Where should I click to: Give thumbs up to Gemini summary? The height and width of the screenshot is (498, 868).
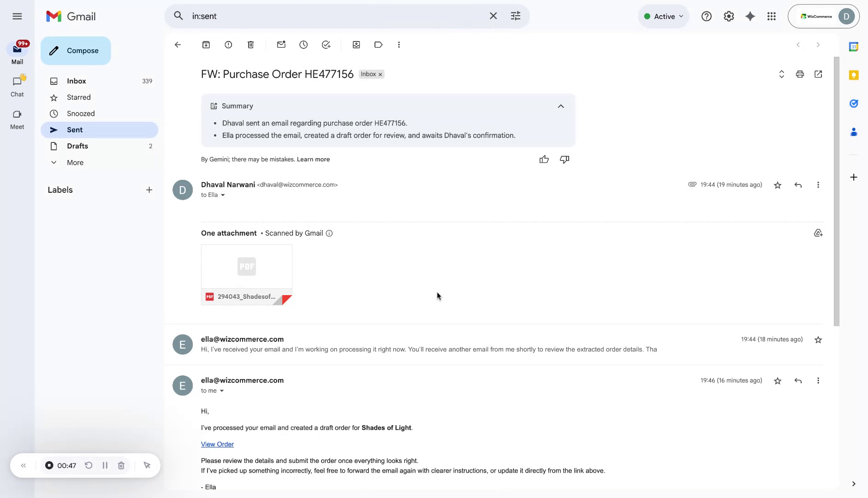pyautogui.click(x=544, y=159)
